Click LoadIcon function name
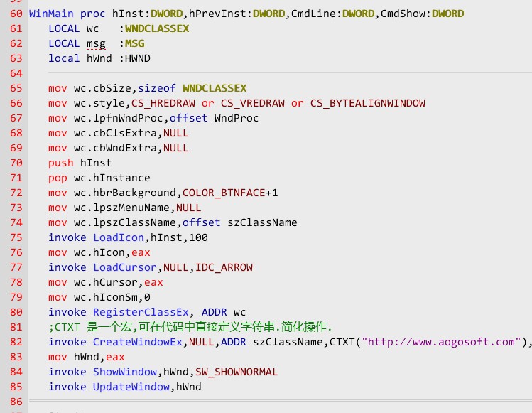The image size is (532, 413). point(119,237)
